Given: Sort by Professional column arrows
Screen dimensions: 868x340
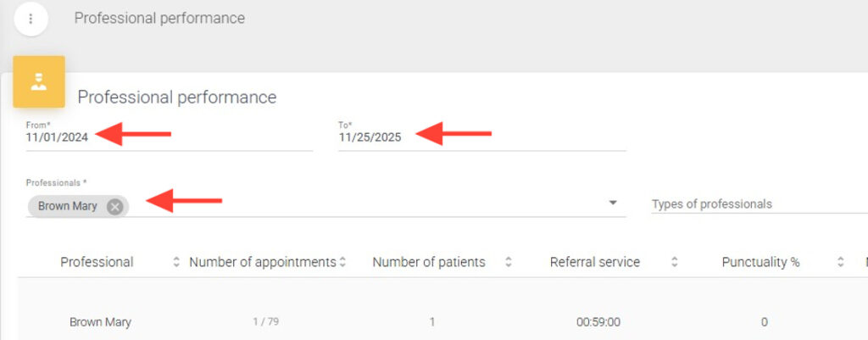Looking at the screenshot, I should click(x=176, y=263).
